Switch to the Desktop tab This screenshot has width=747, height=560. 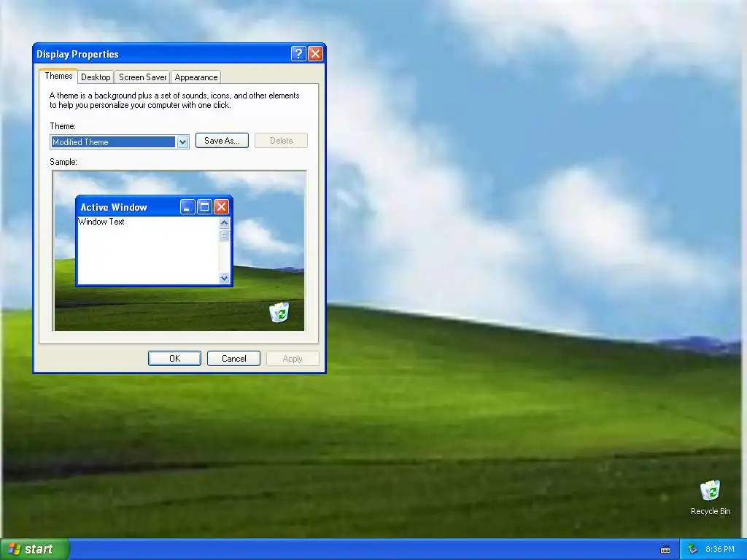(x=96, y=77)
